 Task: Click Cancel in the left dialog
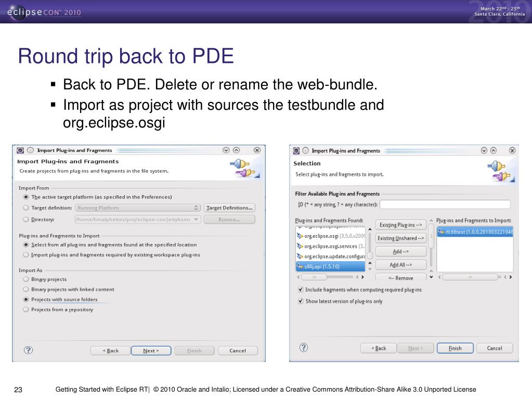tap(238, 351)
